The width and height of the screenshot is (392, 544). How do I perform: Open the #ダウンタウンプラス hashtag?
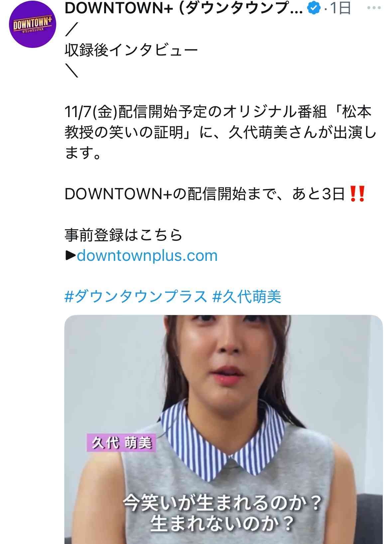tap(136, 296)
